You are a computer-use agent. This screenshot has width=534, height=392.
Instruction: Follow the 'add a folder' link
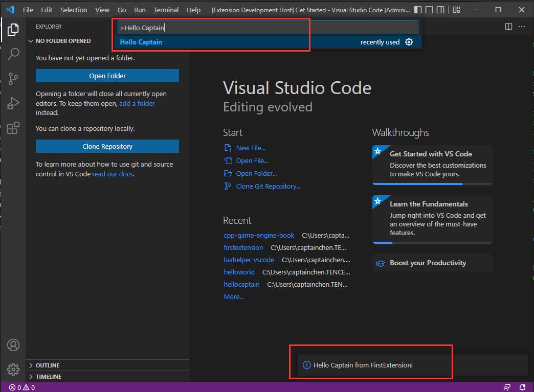pyautogui.click(x=137, y=103)
